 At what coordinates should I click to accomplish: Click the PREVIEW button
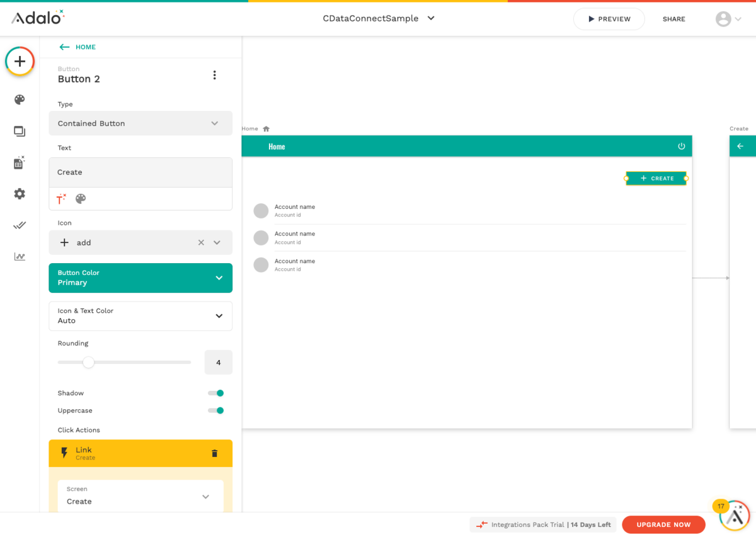[x=609, y=19]
